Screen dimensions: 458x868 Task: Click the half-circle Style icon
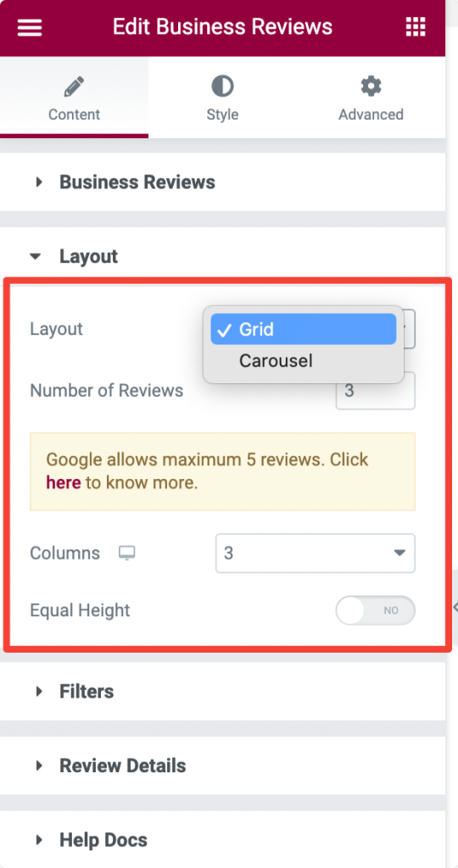222,86
